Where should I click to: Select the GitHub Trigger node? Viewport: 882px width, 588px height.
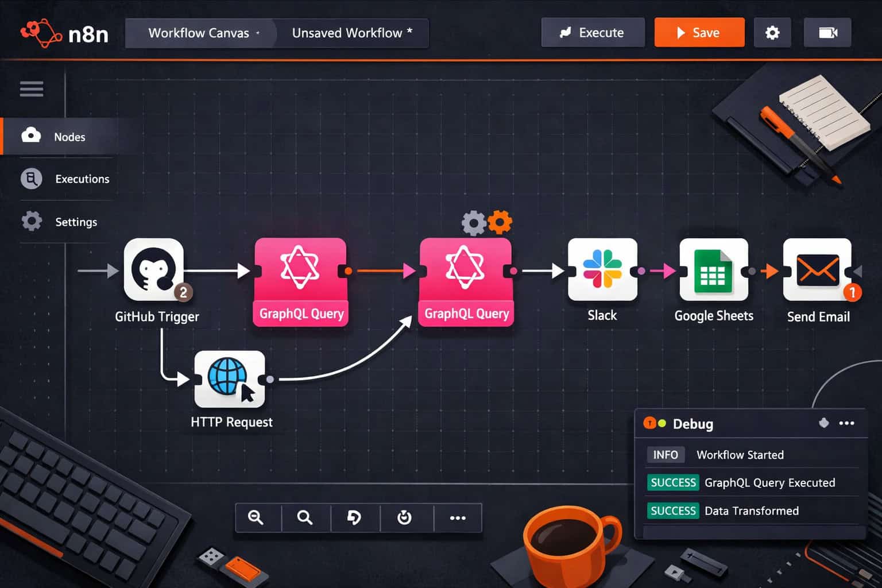point(154,269)
